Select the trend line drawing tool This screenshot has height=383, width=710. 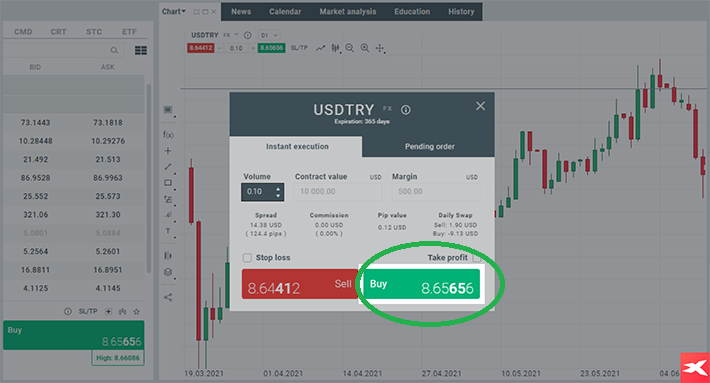[x=168, y=167]
